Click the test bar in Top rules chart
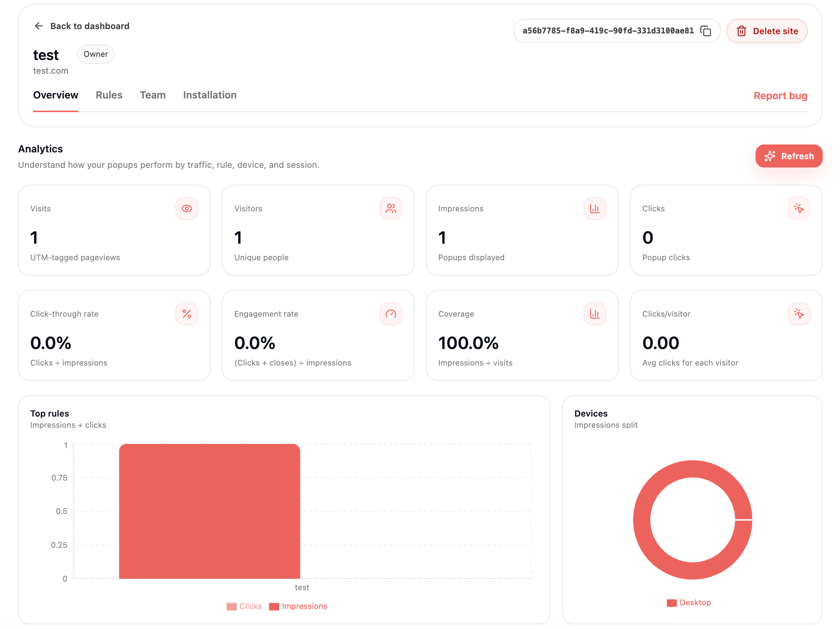The height and width of the screenshot is (629, 840). pyautogui.click(x=209, y=511)
